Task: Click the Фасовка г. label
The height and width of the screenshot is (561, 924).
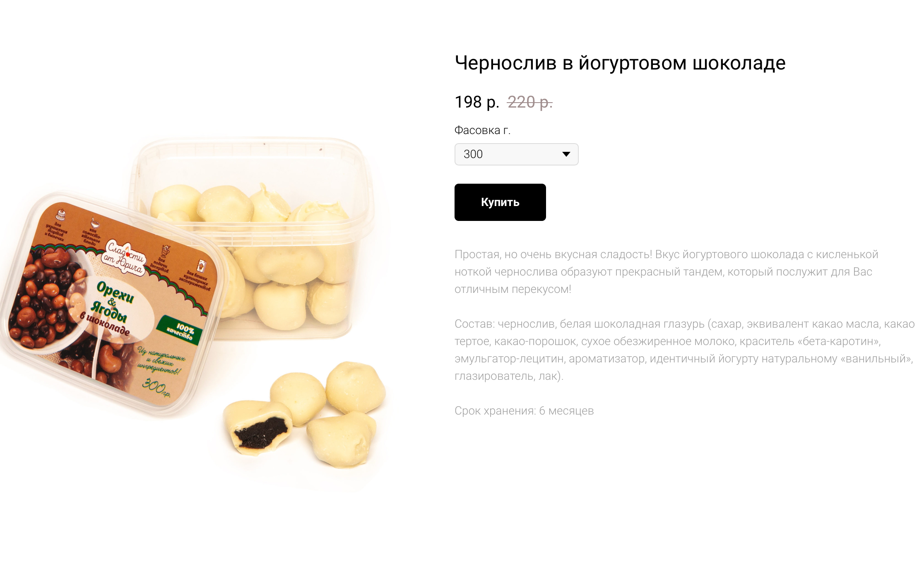Action: click(x=482, y=130)
